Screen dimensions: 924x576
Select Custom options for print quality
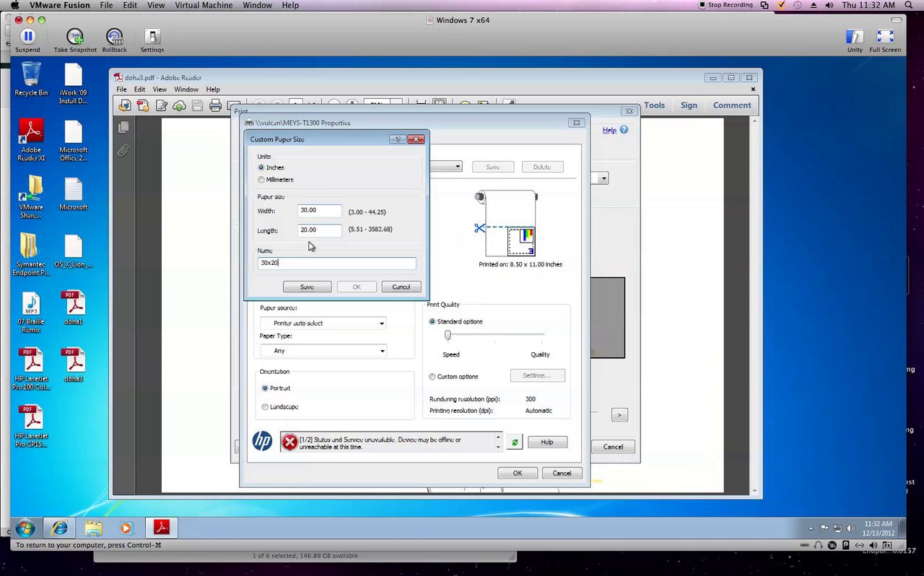point(432,377)
